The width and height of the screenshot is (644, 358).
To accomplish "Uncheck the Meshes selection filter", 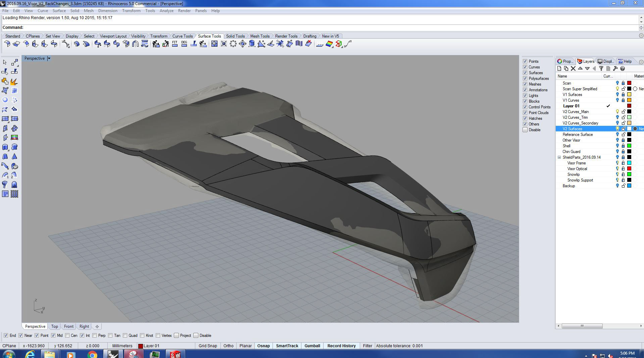I will coord(525,84).
